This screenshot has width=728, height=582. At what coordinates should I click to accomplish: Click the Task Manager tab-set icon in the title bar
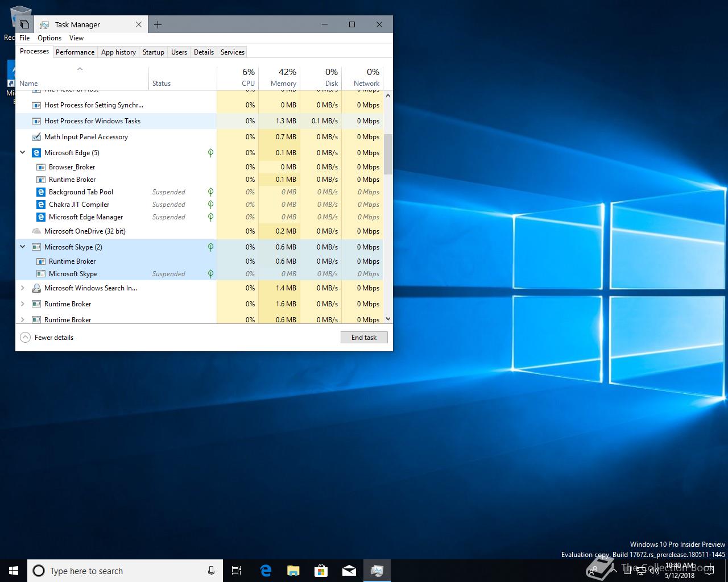(x=24, y=24)
